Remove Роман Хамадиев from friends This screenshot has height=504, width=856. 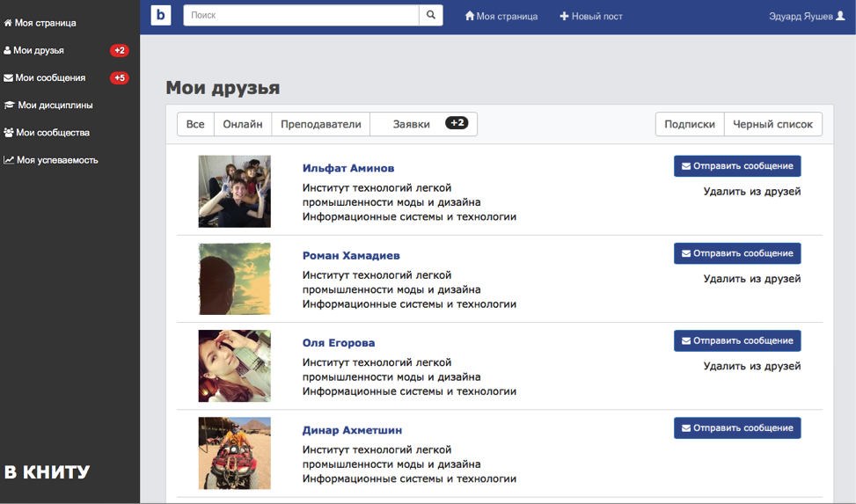pyautogui.click(x=752, y=279)
